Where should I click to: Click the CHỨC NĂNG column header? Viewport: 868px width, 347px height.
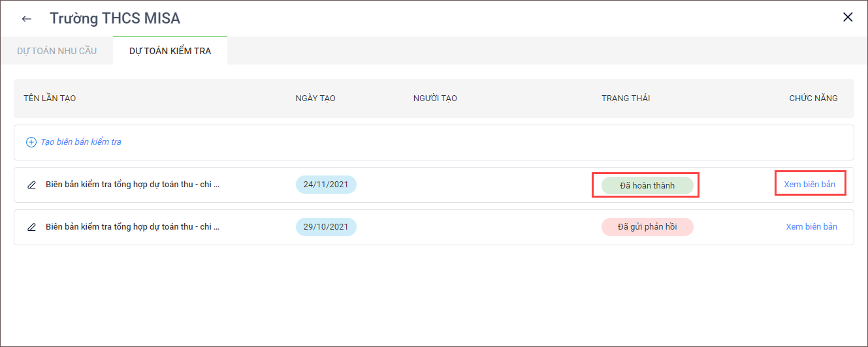click(813, 98)
